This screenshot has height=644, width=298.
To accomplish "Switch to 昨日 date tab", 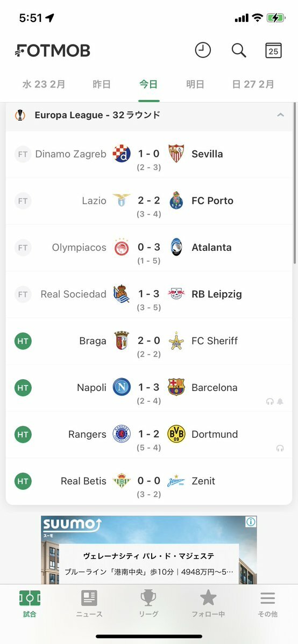I will [102, 84].
